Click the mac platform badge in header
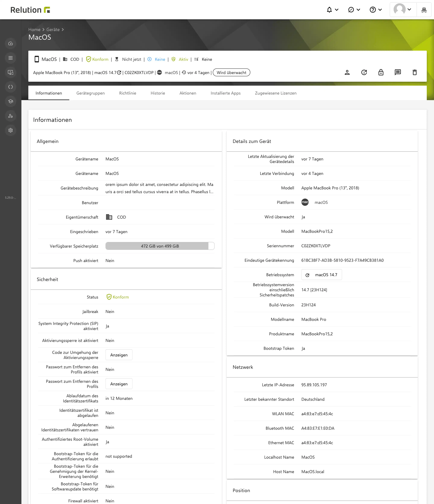The height and width of the screenshot is (504, 434). point(159,73)
